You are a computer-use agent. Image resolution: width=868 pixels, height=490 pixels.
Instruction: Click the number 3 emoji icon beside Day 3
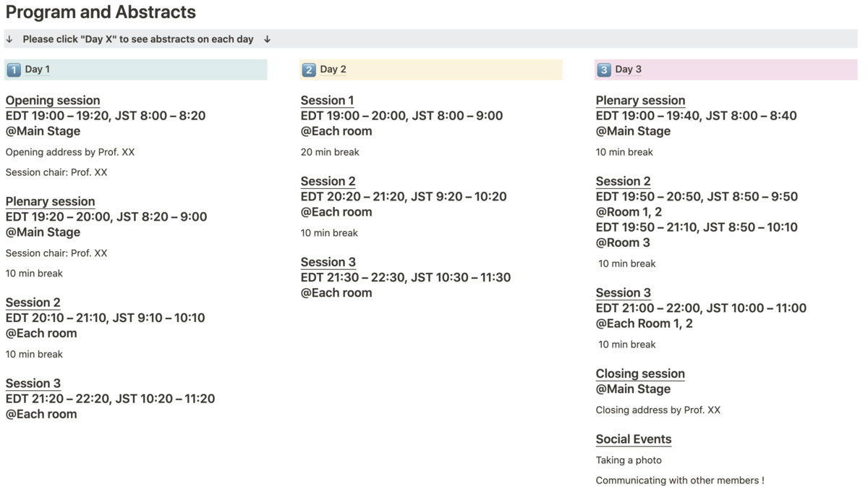tap(603, 69)
